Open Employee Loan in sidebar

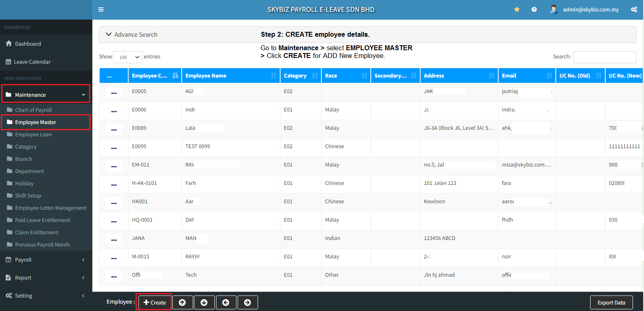[x=33, y=134]
